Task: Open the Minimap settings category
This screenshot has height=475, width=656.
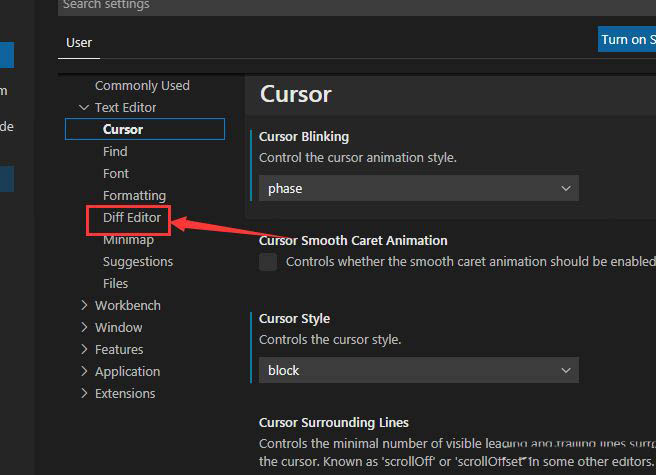Action: pos(128,240)
